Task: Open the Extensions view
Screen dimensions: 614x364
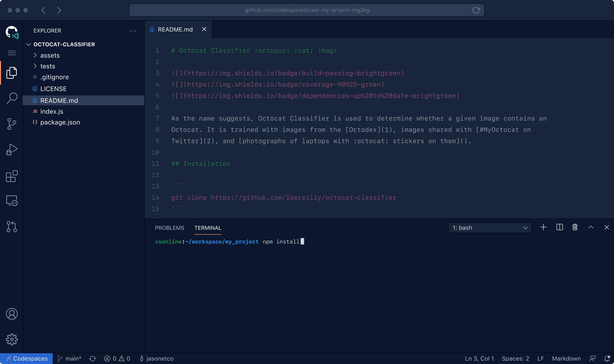Action: coord(12,176)
